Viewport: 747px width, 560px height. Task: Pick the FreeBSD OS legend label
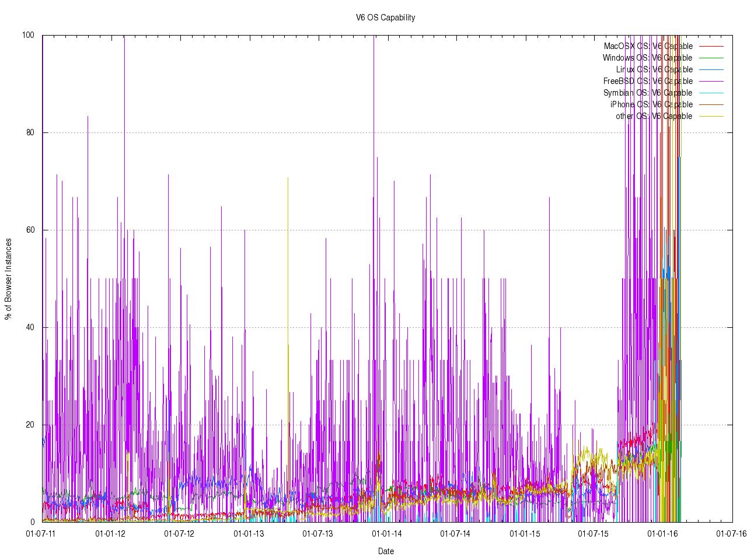(x=648, y=81)
